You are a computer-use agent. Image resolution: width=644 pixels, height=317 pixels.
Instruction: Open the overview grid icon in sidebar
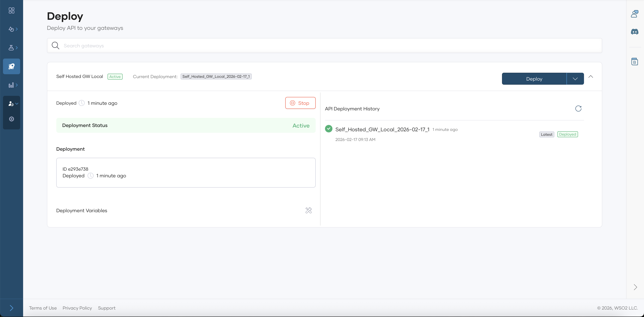pos(12,10)
